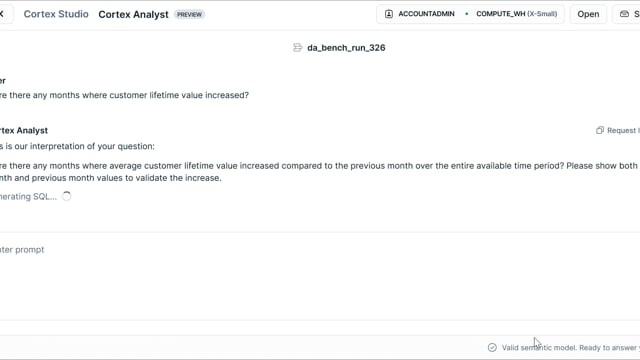
Task: Focus the Enter prompt input field
Action: [x=320, y=250]
